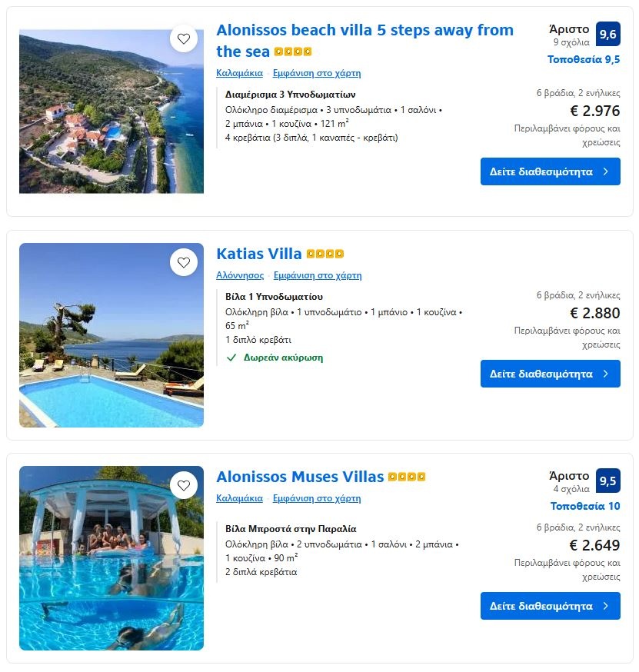The image size is (639, 672).
Task: Click Alonissos Muses Villas star rating icons
Action: pyautogui.click(x=407, y=477)
